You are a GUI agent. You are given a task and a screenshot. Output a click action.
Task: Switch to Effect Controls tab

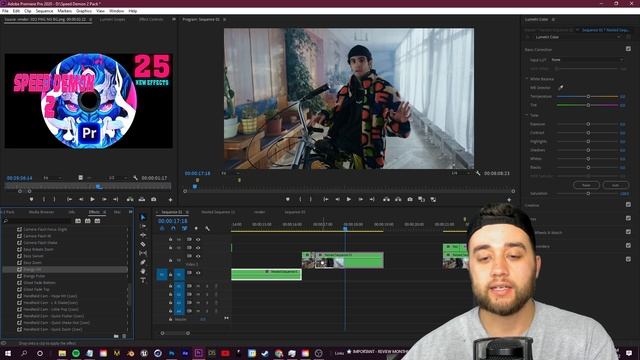(x=151, y=19)
